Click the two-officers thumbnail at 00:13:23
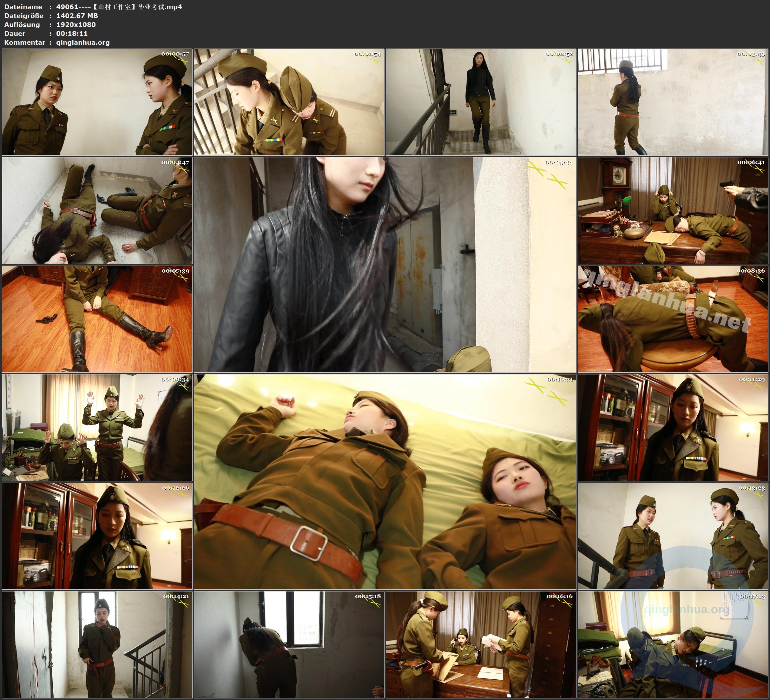This screenshot has height=700, width=770. click(x=673, y=536)
